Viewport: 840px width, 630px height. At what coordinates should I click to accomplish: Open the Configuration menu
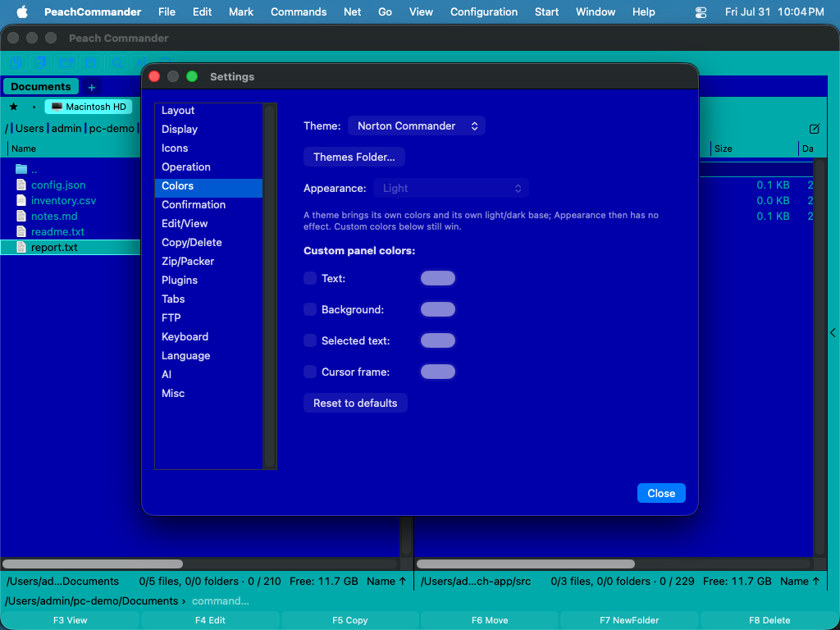click(x=484, y=11)
